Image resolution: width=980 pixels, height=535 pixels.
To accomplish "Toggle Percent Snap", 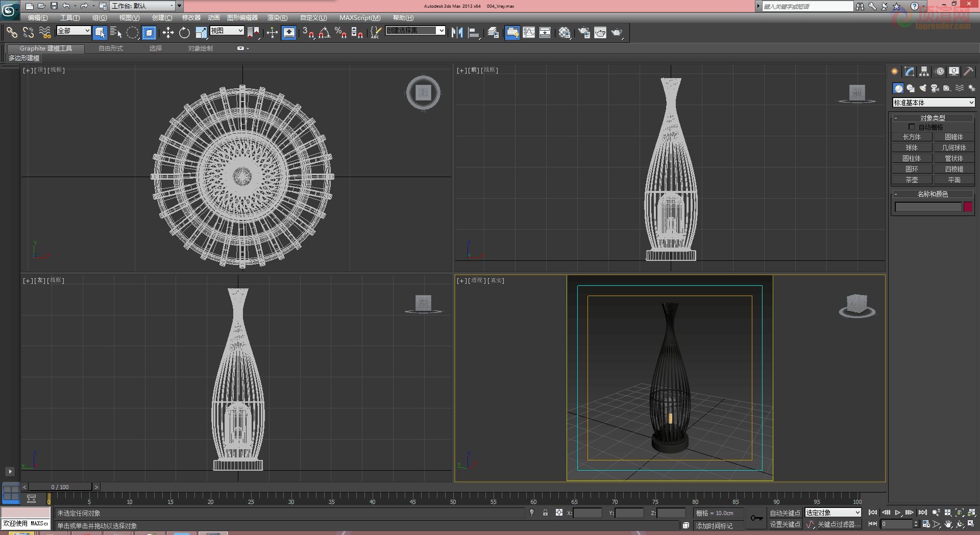I will [340, 33].
